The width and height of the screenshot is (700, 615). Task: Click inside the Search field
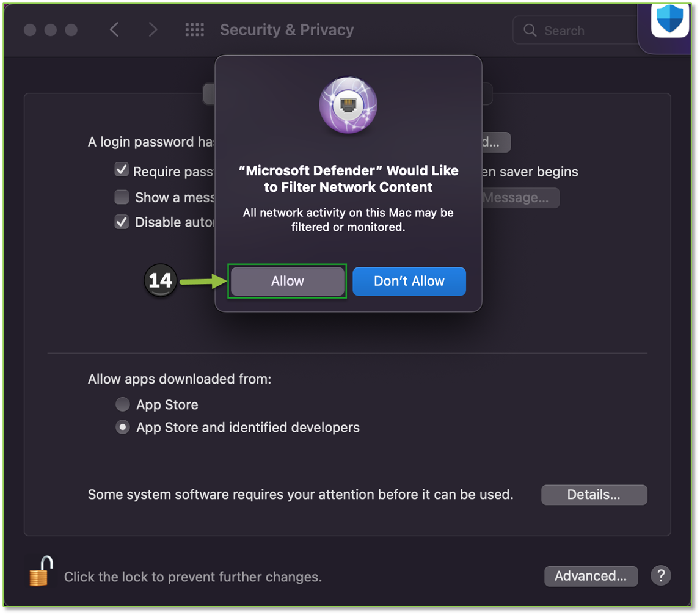(574, 30)
